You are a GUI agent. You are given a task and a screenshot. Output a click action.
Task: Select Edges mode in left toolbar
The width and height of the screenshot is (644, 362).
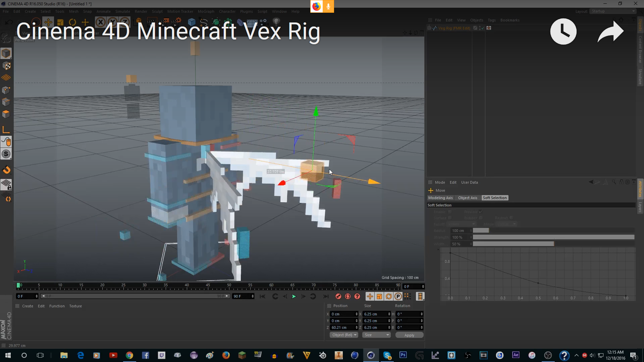tap(6, 102)
